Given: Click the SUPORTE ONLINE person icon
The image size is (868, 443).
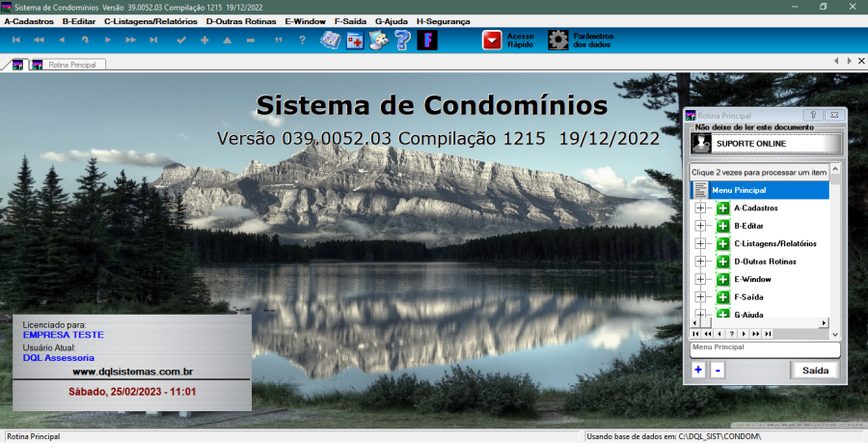Looking at the screenshot, I should [x=701, y=143].
